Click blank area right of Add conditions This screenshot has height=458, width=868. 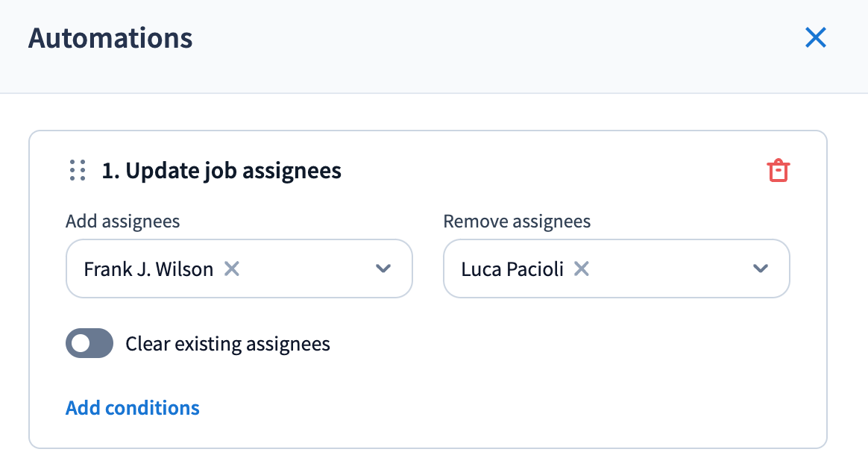(x=485, y=408)
